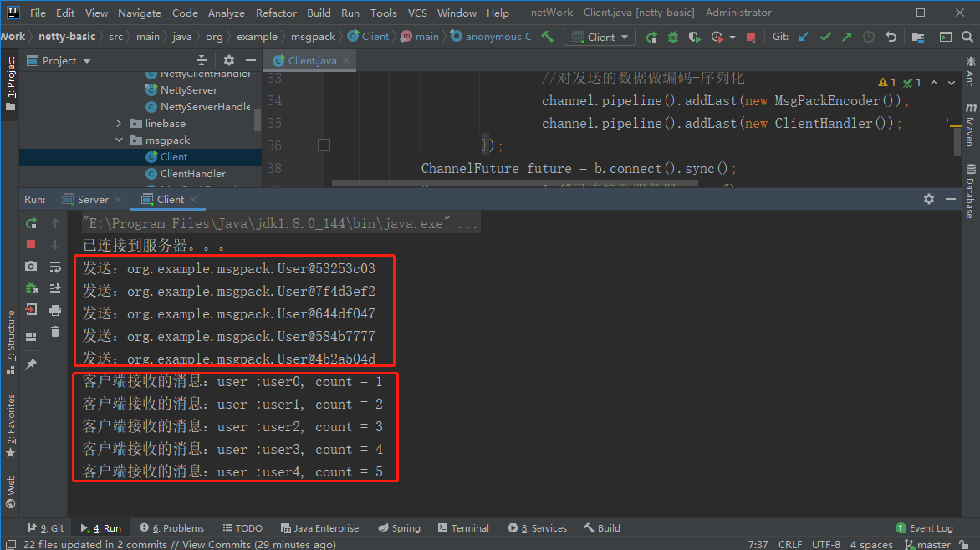Image resolution: width=980 pixels, height=550 pixels.
Task: Click the Build project hammer icon
Action: pos(548,37)
